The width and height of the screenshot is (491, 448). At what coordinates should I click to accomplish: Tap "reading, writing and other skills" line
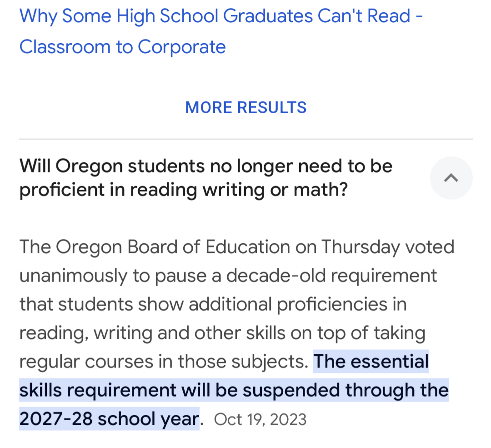(152, 333)
